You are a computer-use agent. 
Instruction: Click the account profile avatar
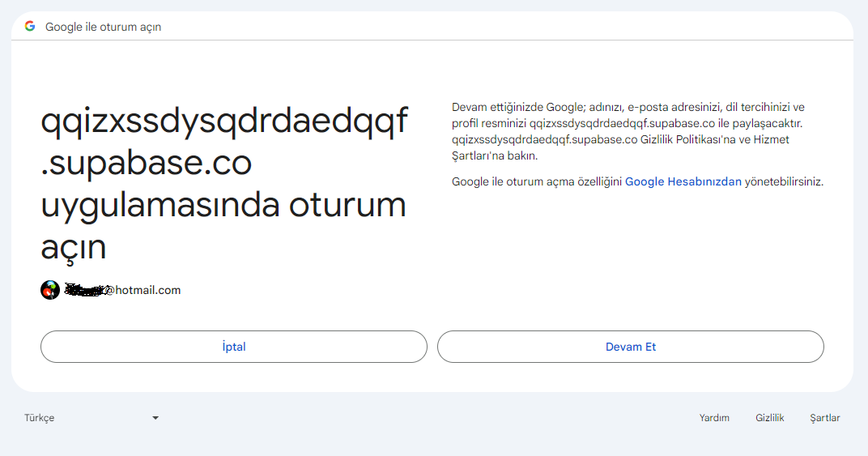coord(50,290)
